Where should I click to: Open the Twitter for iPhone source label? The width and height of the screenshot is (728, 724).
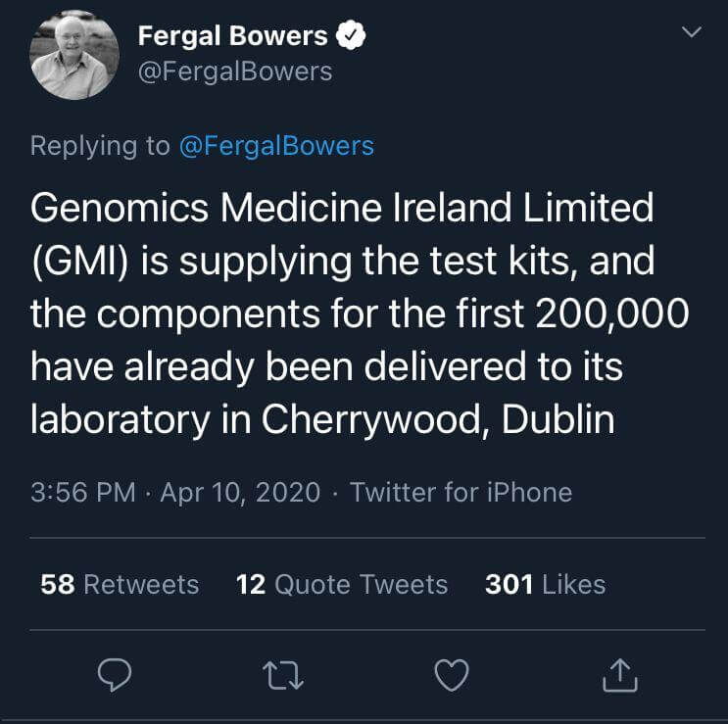click(x=461, y=492)
